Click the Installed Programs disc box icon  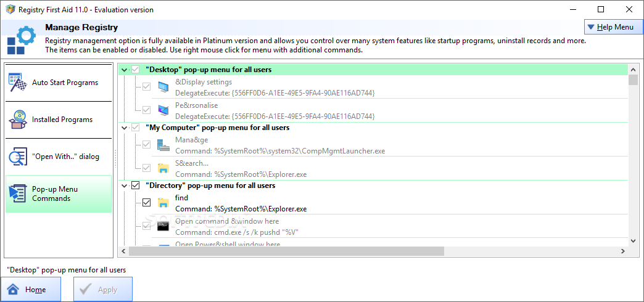pos(18,120)
